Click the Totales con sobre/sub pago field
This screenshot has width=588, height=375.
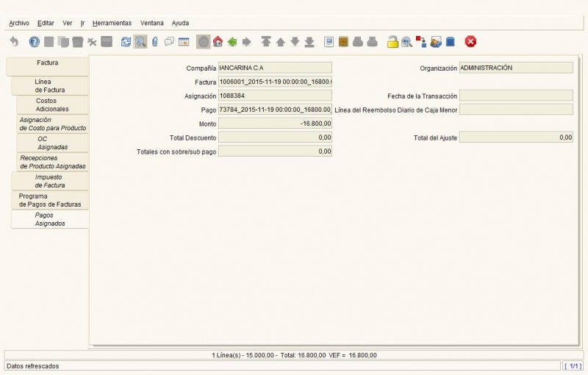275,151
